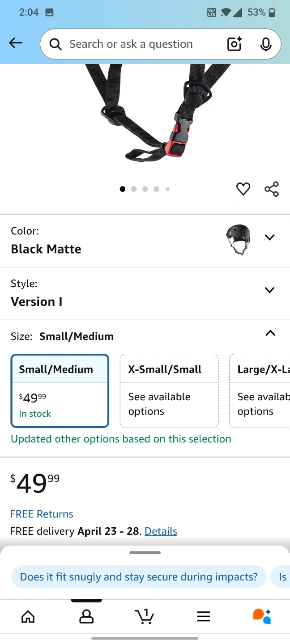Open the account profile tab
The image size is (290, 644).
coord(86,617)
